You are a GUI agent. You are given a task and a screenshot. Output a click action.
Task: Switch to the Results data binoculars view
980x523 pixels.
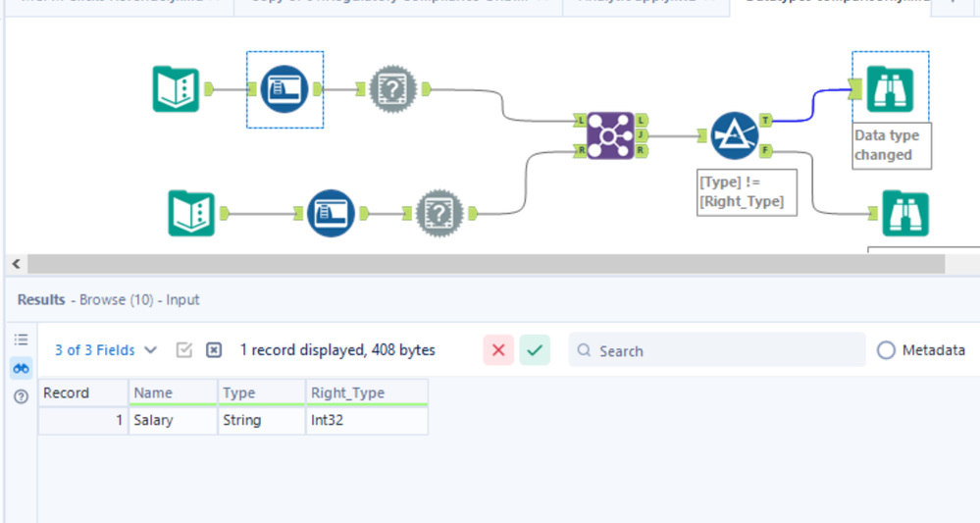click(21, 368)
